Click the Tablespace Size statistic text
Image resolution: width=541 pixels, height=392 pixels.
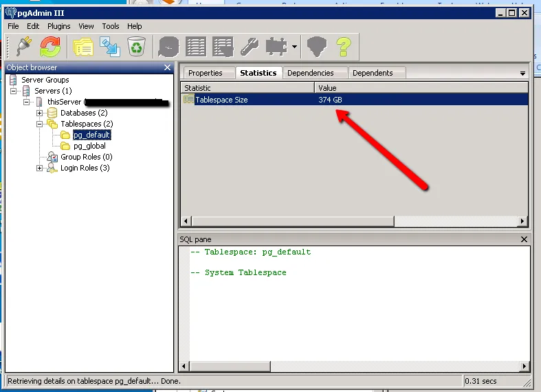(x=221, y=100)
